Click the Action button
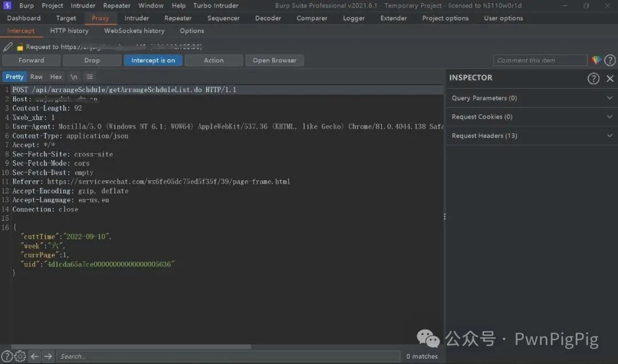 213,60
